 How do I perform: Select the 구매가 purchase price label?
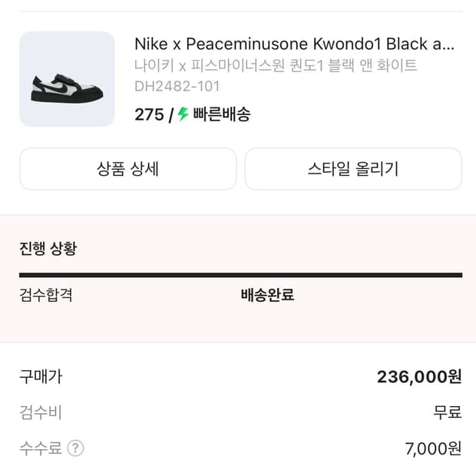tap(41, 377)
